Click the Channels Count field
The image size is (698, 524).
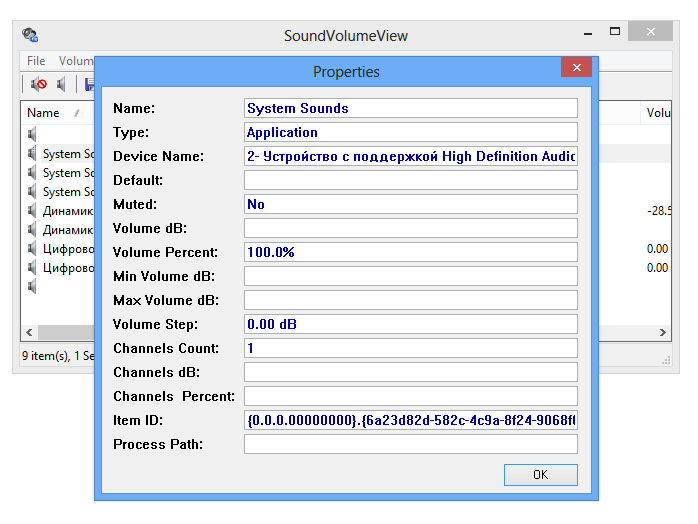411,349
